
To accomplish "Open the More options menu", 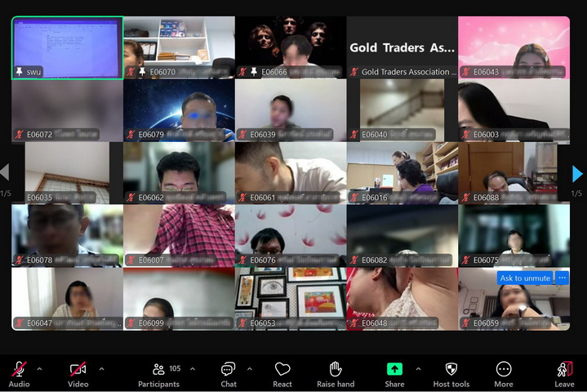I will coord(504,370).
